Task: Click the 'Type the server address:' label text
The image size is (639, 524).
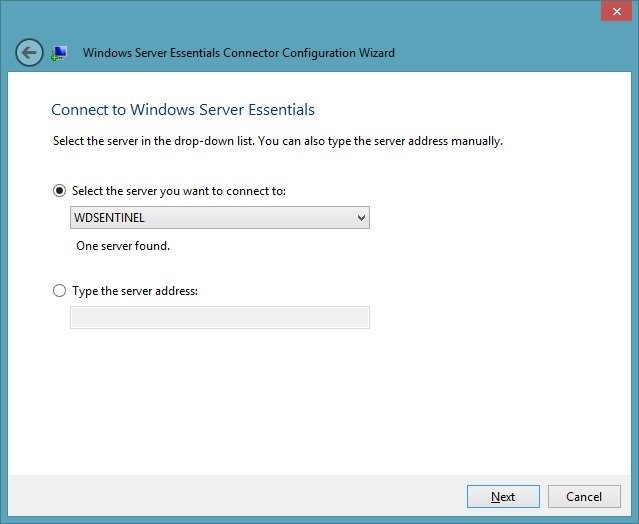Action: coord(135,291)
